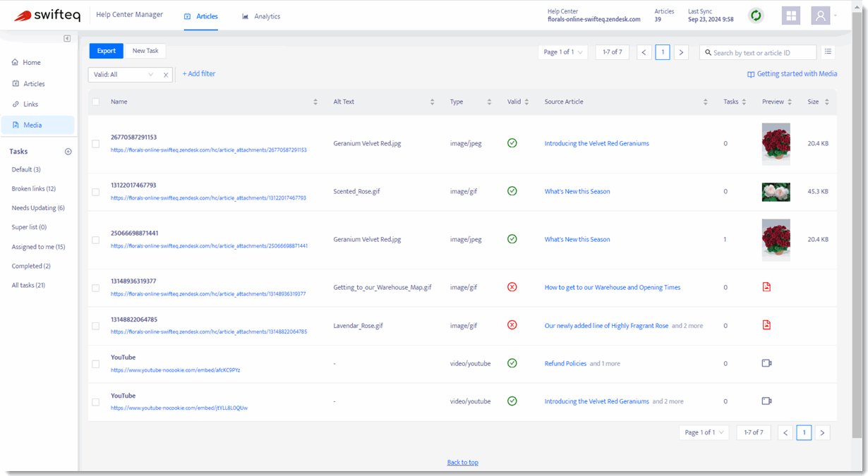Image resolution: width=868 pixels, height=476 pixels.
Task: Open Assigned to me (15) tasks
Action: (38, 247)
